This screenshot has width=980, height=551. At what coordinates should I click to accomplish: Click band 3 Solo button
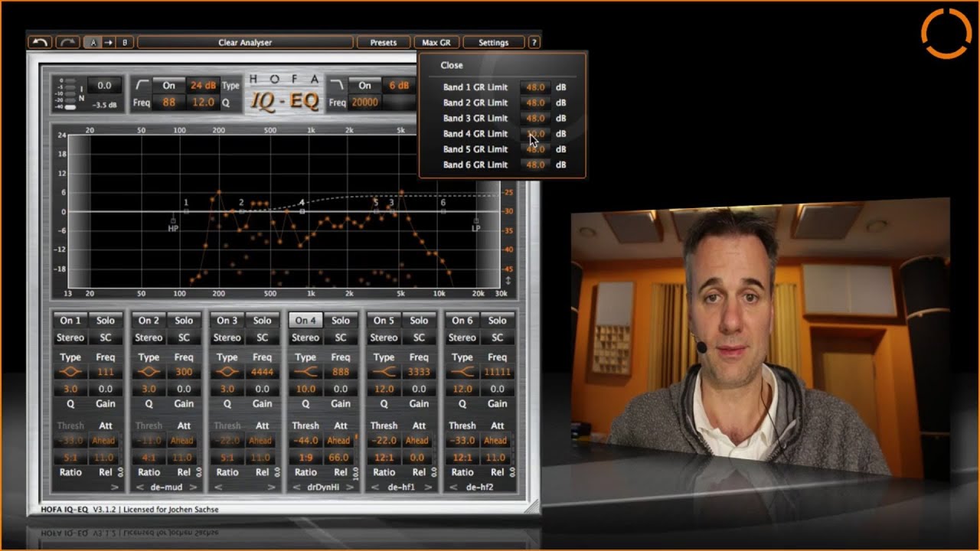click(263, 321)
